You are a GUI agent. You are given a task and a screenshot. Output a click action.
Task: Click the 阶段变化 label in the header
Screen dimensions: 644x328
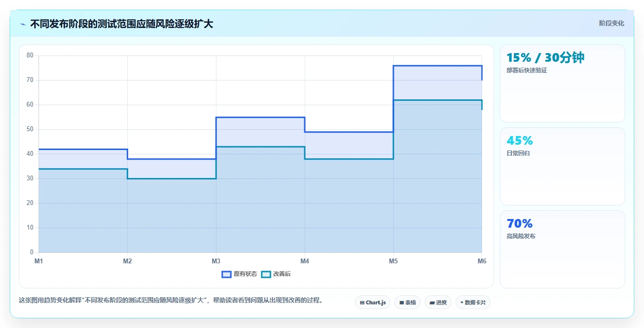tap(611, 23)
